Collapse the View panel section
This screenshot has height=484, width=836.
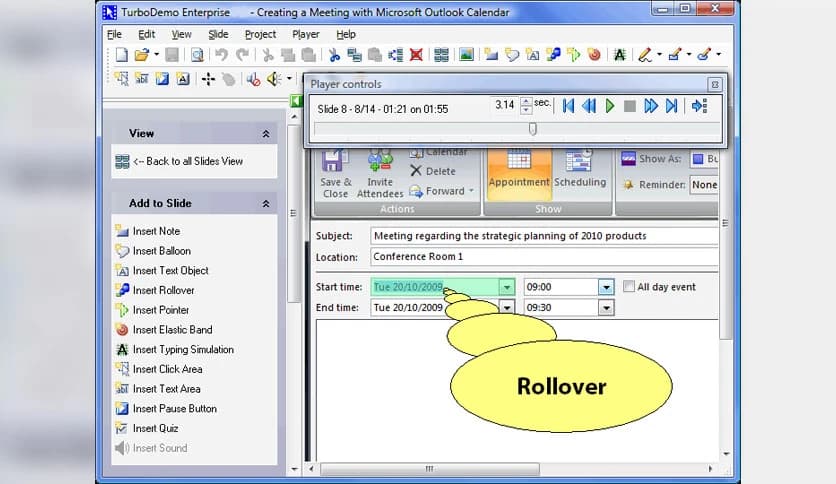[266, 134]
